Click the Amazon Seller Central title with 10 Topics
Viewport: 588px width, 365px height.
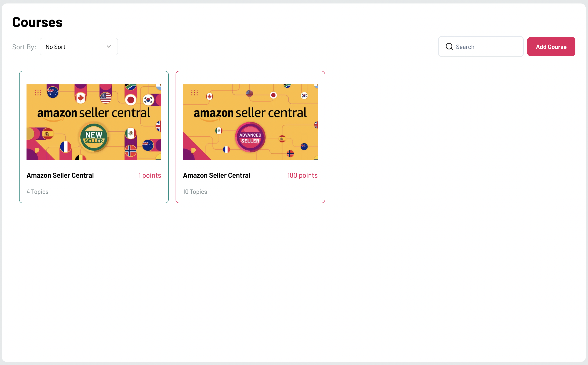(216, 175)
